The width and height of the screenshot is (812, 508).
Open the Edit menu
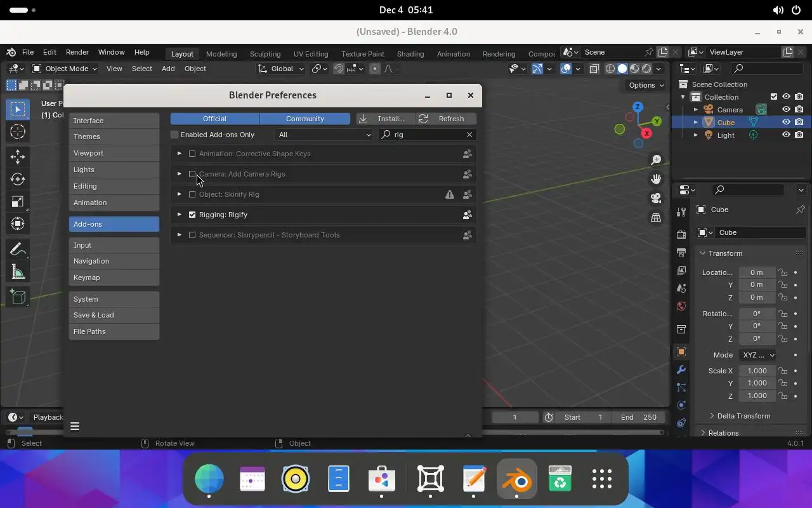point(49,52)
